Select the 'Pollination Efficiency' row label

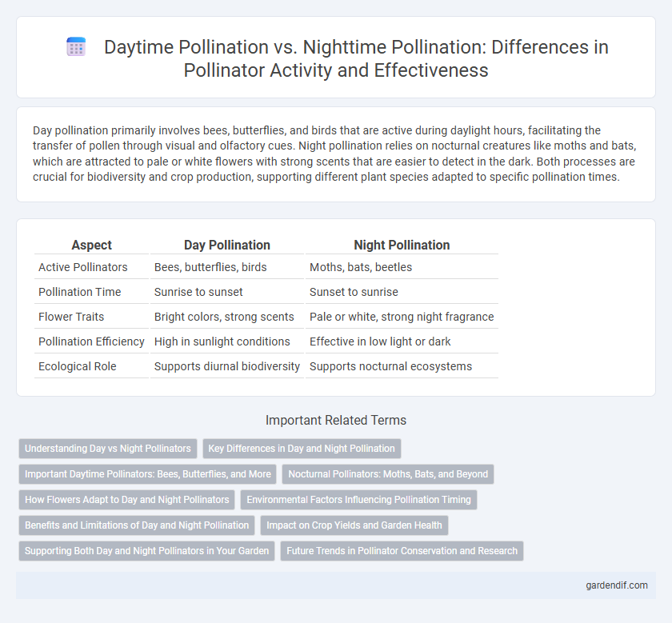coord(91,341)
